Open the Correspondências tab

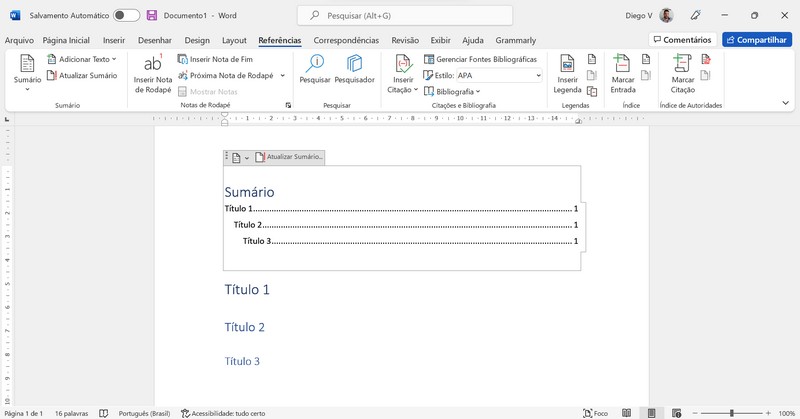pyautogui.click(x=346, y=40)
